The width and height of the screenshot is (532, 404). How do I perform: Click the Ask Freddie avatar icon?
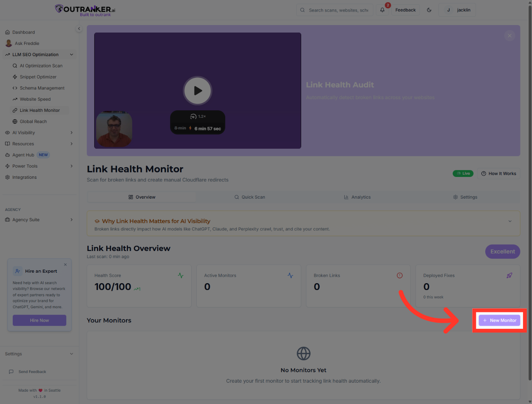pyautogui.click(x=9, y=43)
